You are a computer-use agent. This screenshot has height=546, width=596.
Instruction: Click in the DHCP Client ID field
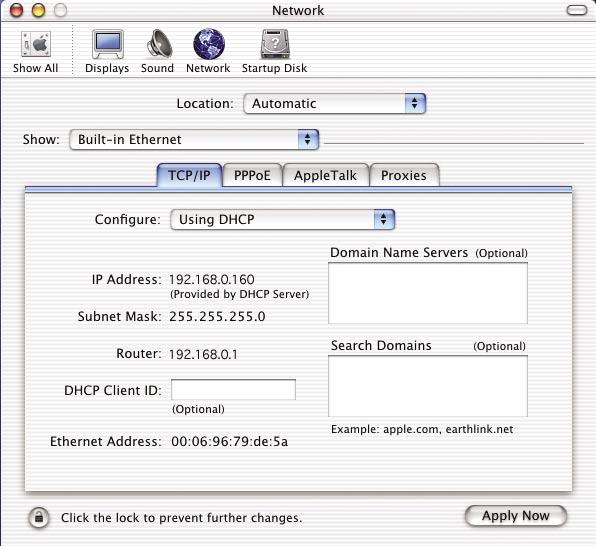[x=233, y=390]
